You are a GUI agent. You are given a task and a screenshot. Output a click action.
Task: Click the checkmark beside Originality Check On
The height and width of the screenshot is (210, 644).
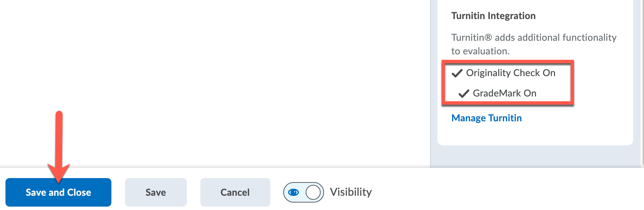[457, 73]
